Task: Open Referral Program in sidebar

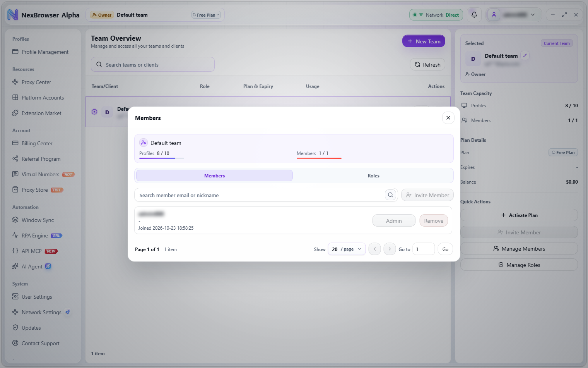Action: coord(36,159)
